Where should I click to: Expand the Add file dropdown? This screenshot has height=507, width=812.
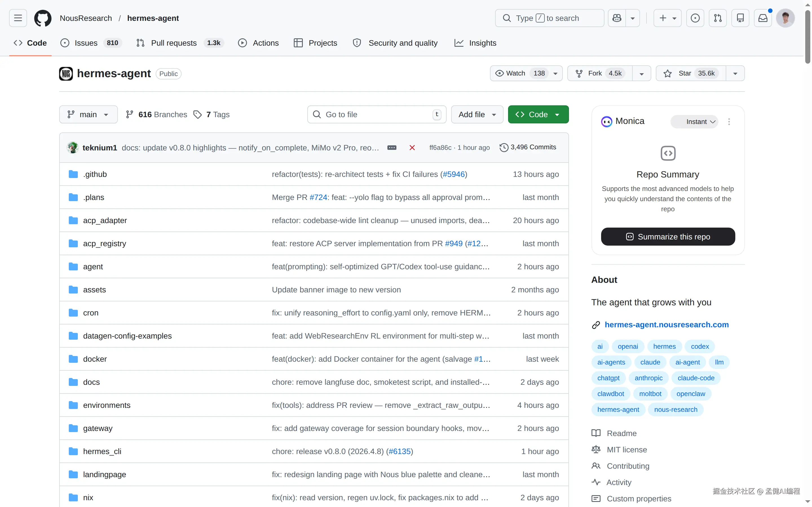click(476, 114)
